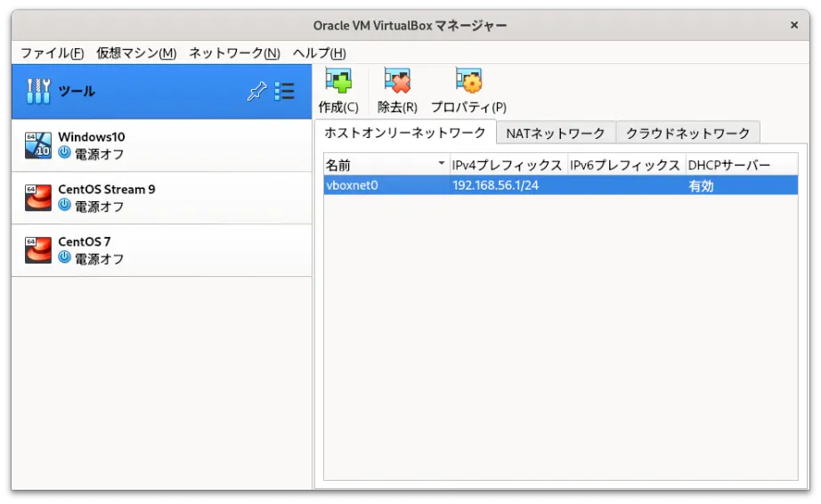Click the sort arrow in 名前 column
The image size is (821, 504).
point(442,163)
